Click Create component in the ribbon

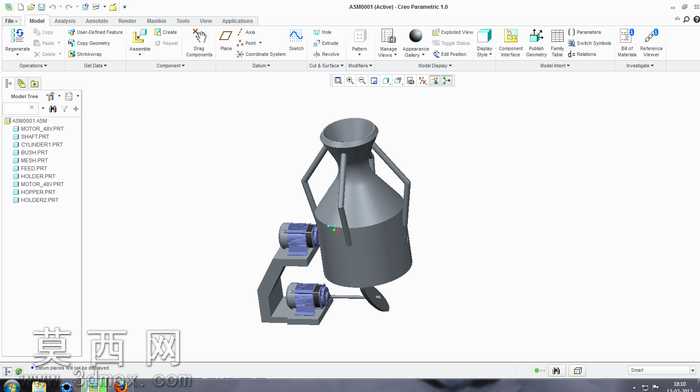tap(166, 32)
